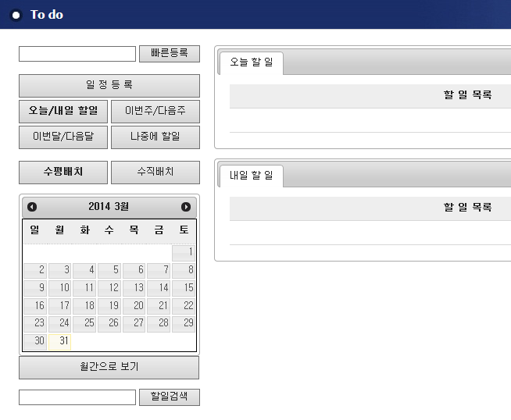Select March 15 in the calendar
This screenshot has height=420, width=511.
pos(184,288)
